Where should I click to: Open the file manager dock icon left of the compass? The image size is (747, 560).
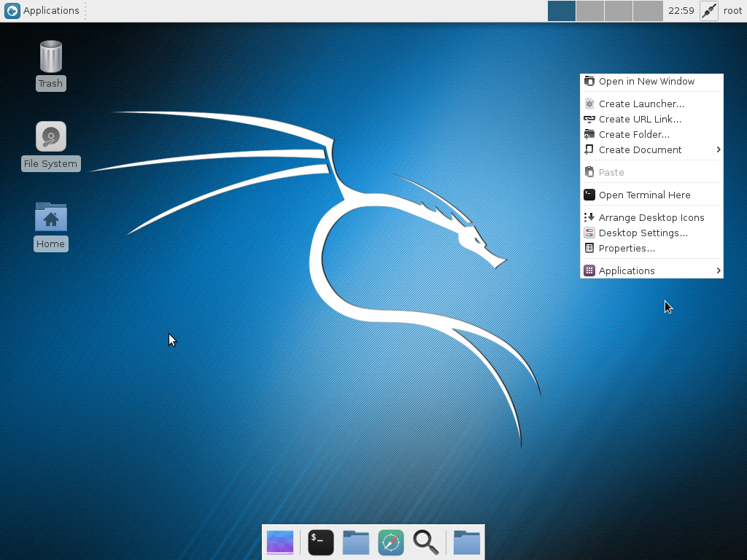pyautogui.click(x=356, y=542)
